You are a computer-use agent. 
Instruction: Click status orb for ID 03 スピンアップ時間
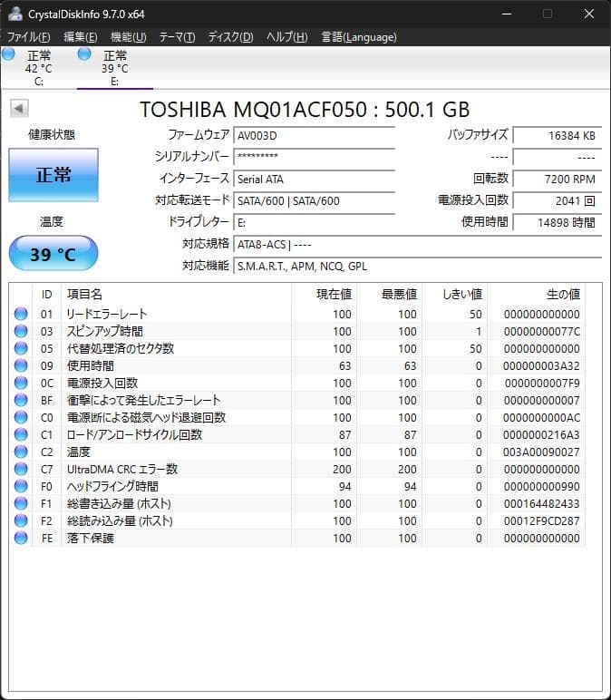(21, 331)
